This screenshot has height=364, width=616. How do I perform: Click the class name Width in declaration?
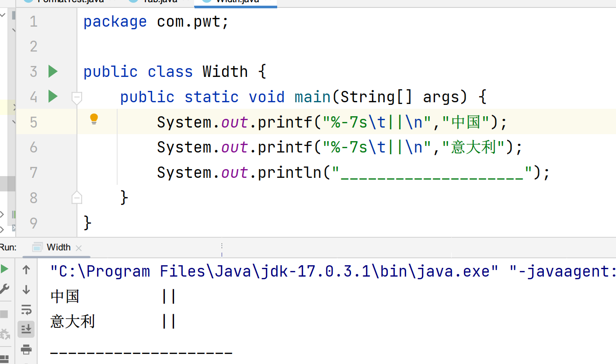pyautogui.click(x=225, y=71)
